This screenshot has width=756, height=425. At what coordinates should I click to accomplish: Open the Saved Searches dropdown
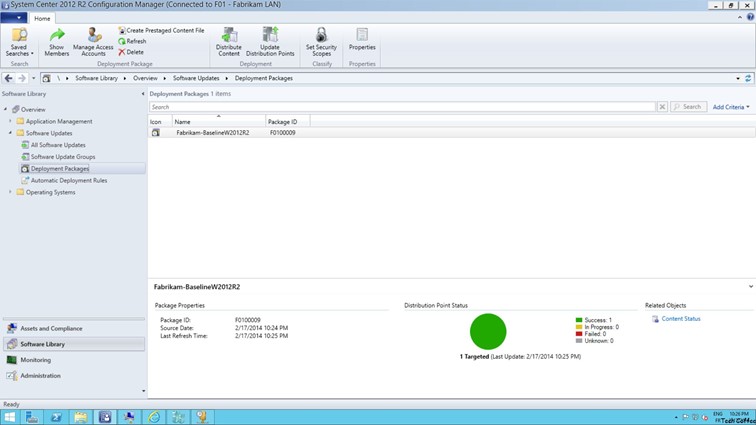19,42
